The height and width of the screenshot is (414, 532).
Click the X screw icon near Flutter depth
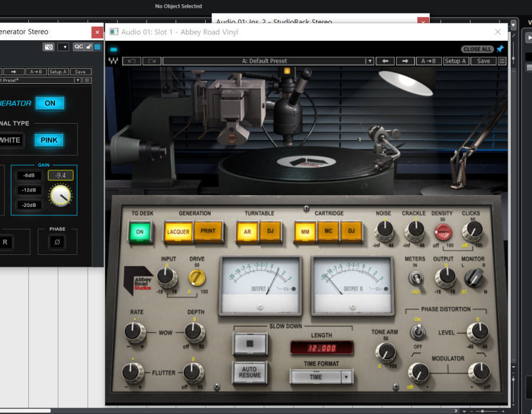(217, 387)
